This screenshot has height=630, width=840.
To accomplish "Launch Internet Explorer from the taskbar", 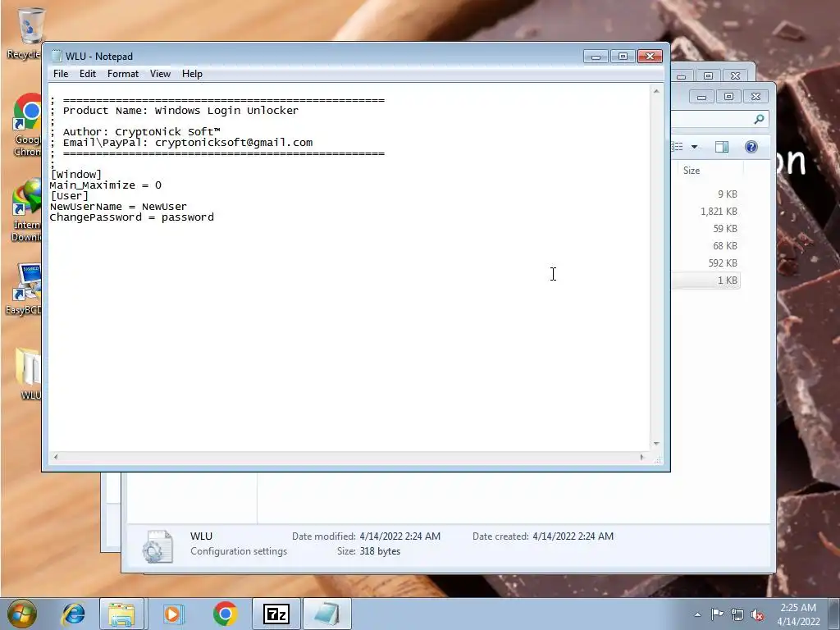I will click(x=73, y=614).
